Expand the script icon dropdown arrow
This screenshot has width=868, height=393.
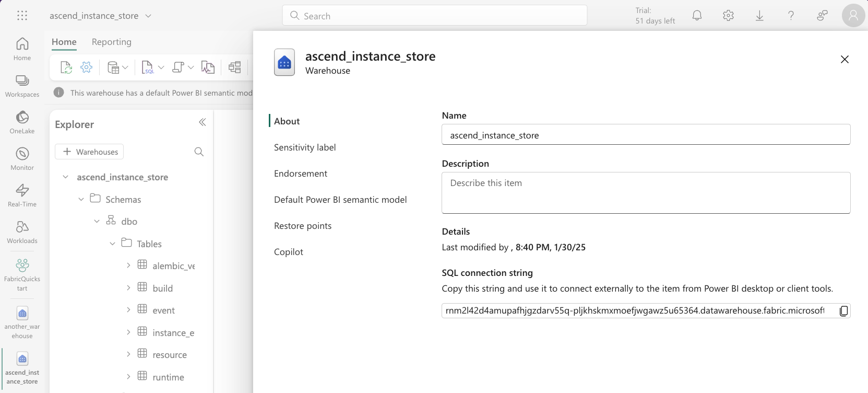pyautogui.click(x=191, y=67)
